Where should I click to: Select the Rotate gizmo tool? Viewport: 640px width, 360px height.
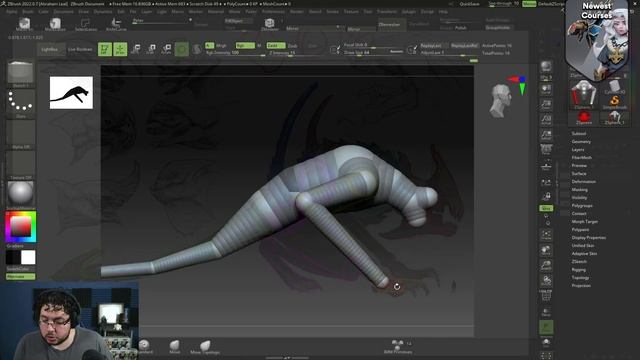166,49
